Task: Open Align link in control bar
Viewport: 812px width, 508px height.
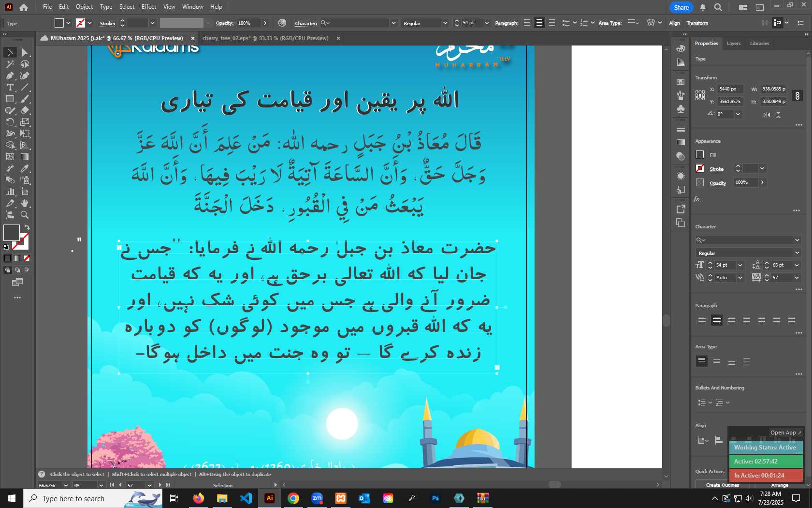Action: (674, 23)
